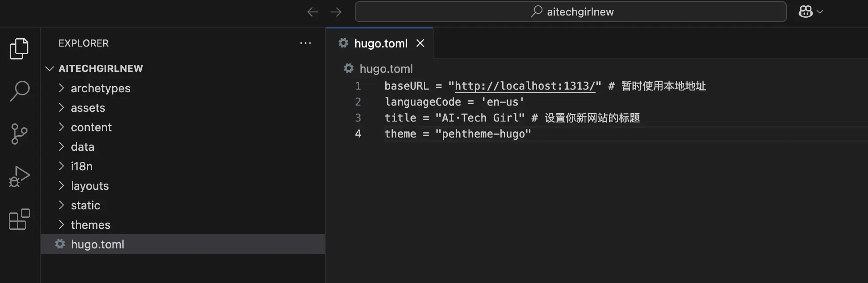
Task: Click the localhost:1313 URL link in line 1
Action: coord(525,86)
